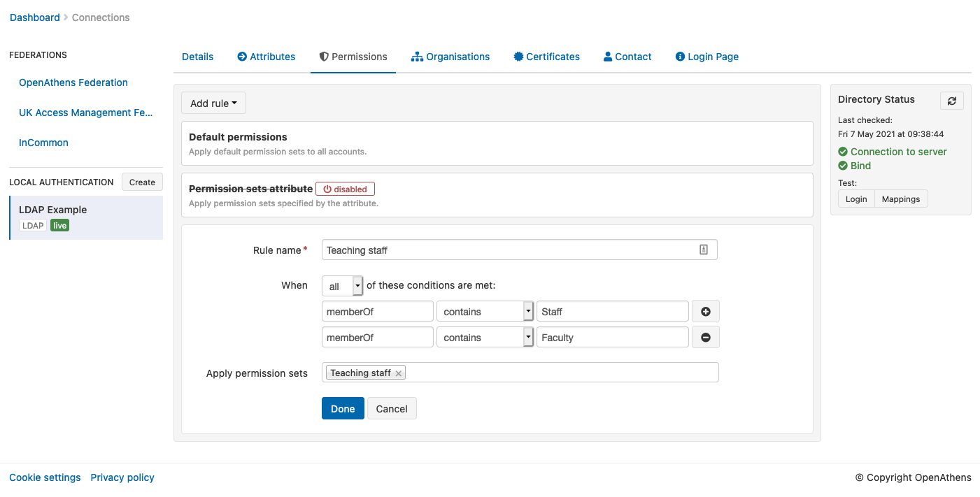
Task: Cancel the rule editing
Action: [391, 409]
